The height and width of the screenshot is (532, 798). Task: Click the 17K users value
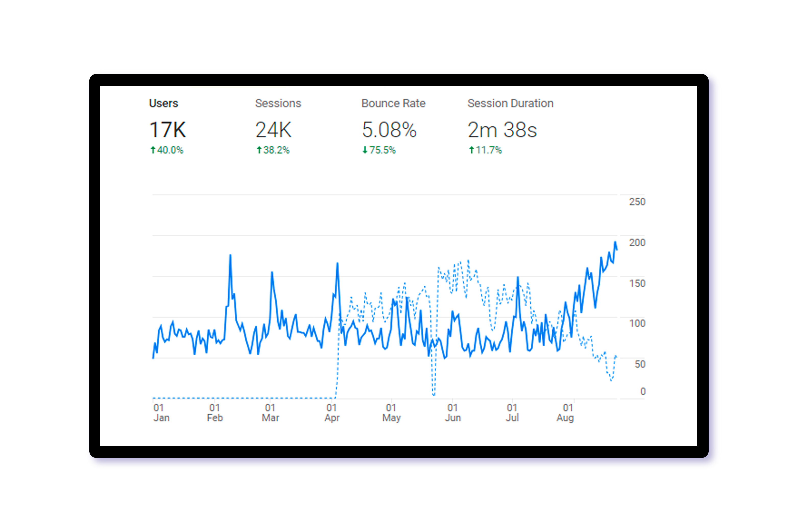tap(168, 130)
